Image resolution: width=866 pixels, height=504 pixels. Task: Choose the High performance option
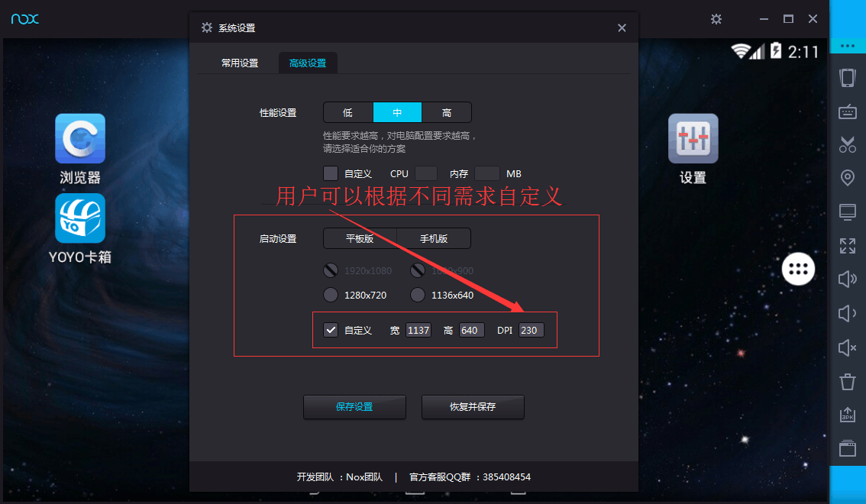coord(446,112)
